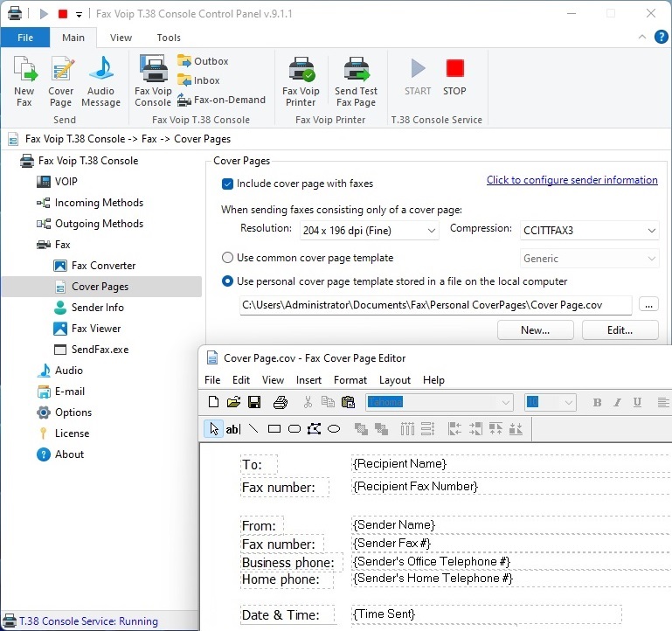Screen dimensions: 672x631
Task: Expand the Compression CCITTFAX3 dropdown
Action: coord(590,231)
